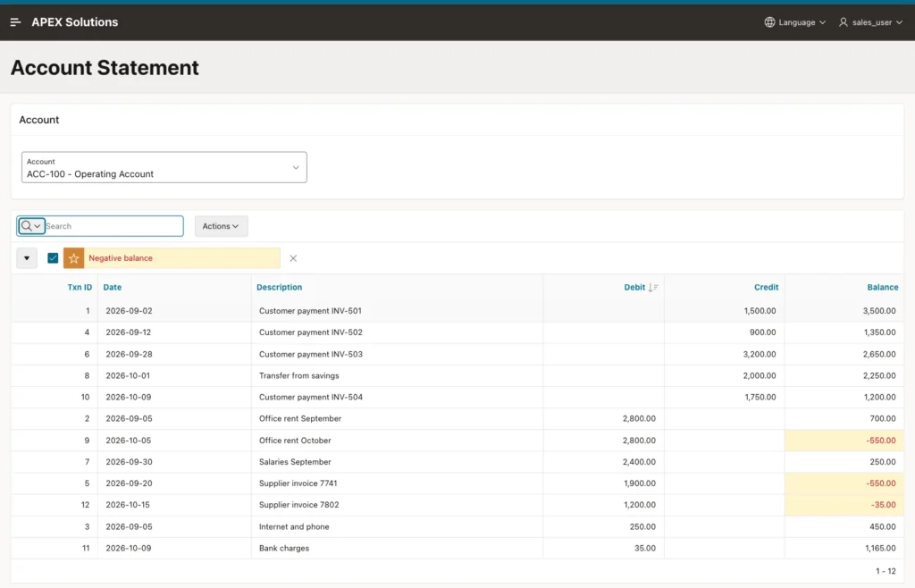Open the sales_user account menu
The image size is (915, 588).
click(870, 22)
